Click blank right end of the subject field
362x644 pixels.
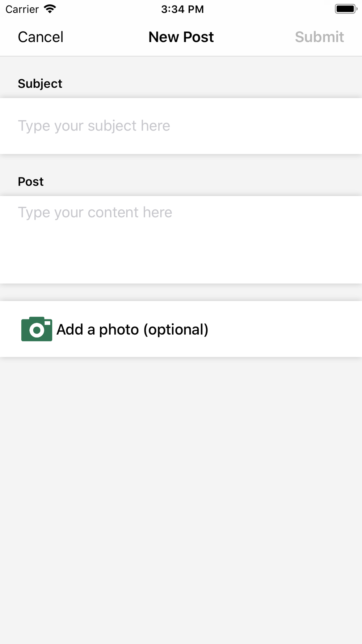[x=308, y=126]
